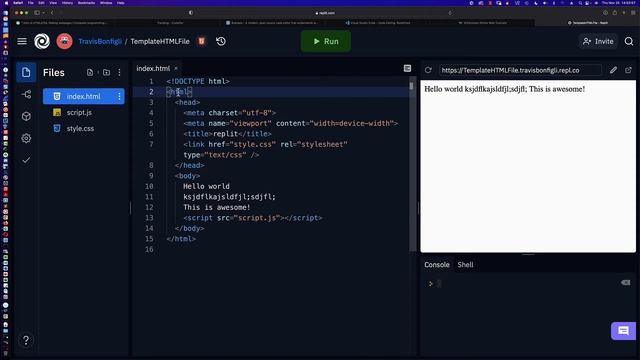Screen dimensions: 640x360
Task: Close the index.html editor tab
Action: tap(176, 69)
